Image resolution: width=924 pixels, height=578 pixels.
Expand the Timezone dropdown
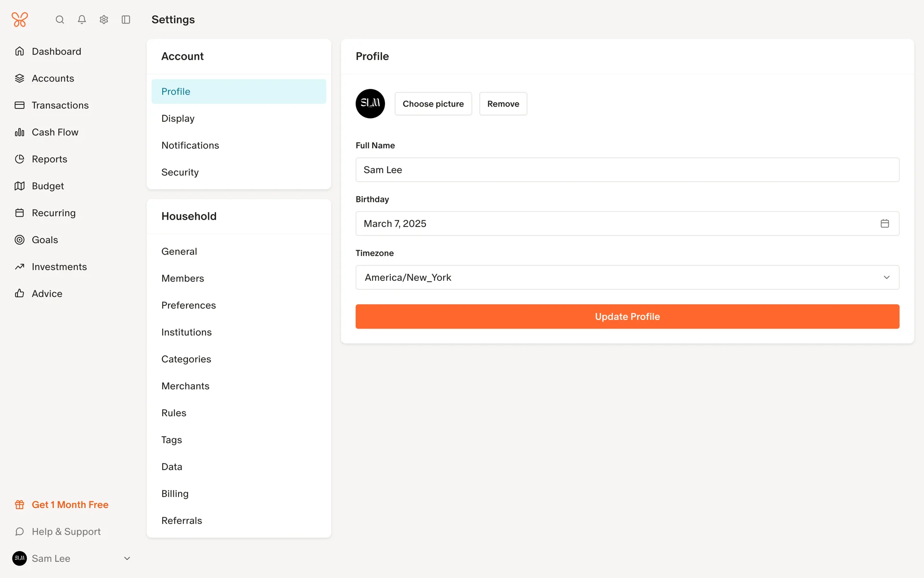point(627,277)
